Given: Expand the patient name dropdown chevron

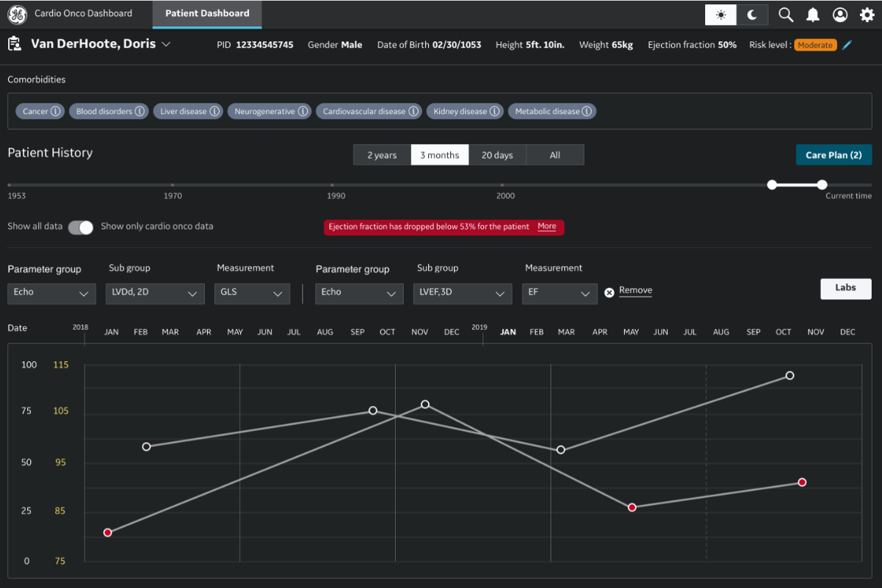Looking at the screenshot, I should [166, 45].
